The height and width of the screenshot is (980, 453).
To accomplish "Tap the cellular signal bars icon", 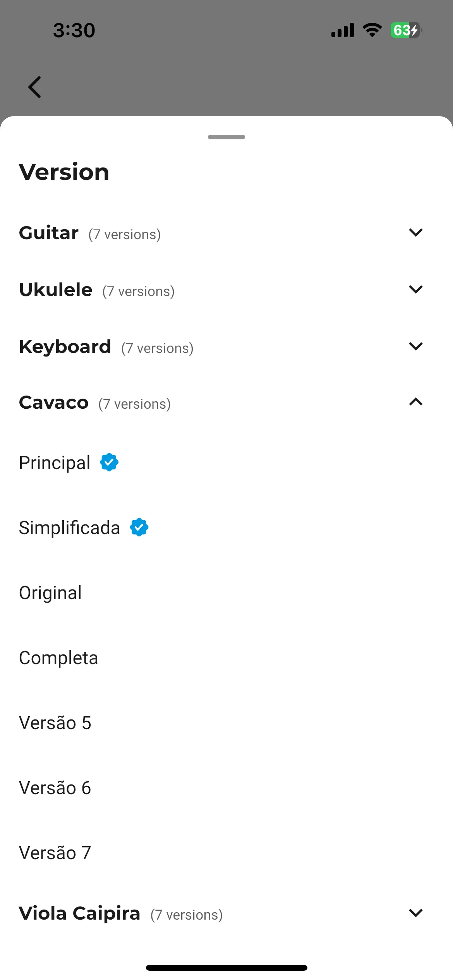I will [x=343, y=30].
